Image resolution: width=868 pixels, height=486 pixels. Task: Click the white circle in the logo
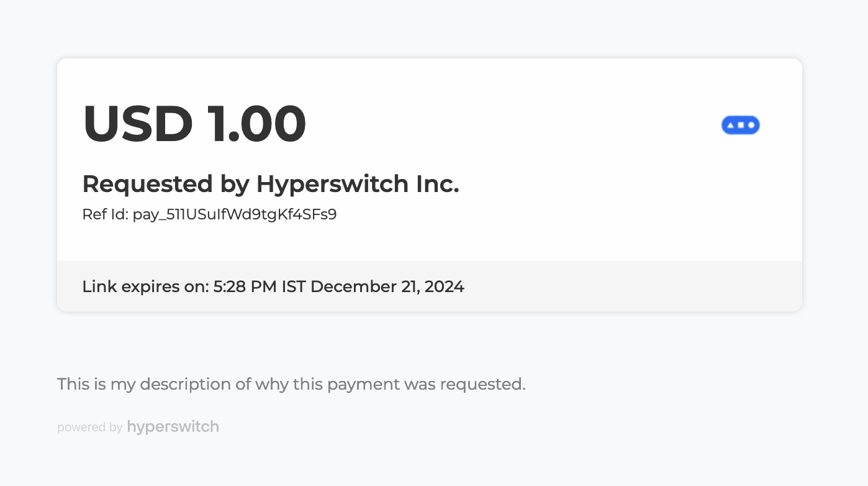tap(751, 126)
